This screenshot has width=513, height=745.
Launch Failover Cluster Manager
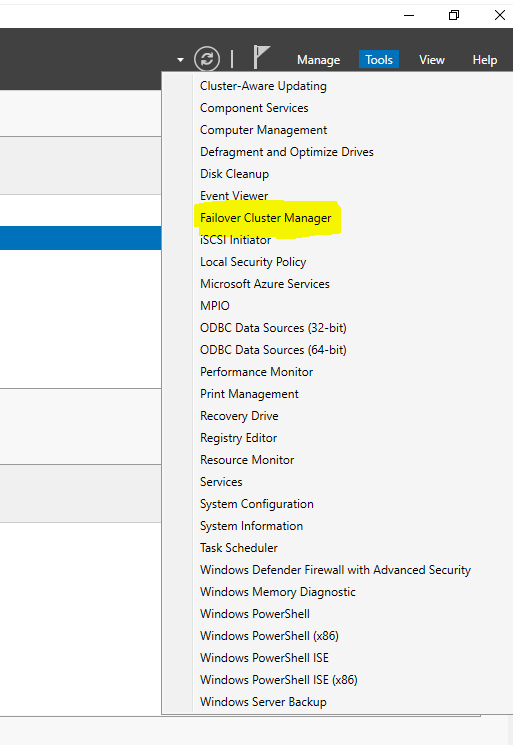(266, 218)
